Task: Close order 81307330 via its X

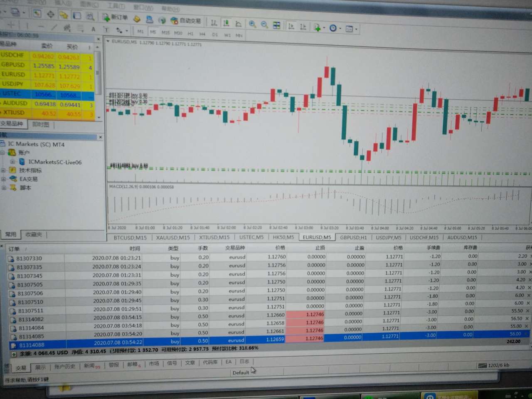Action: 530,256
